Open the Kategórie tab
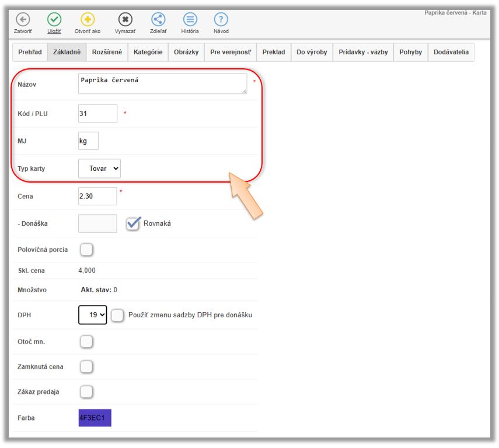 pos(148,52)
